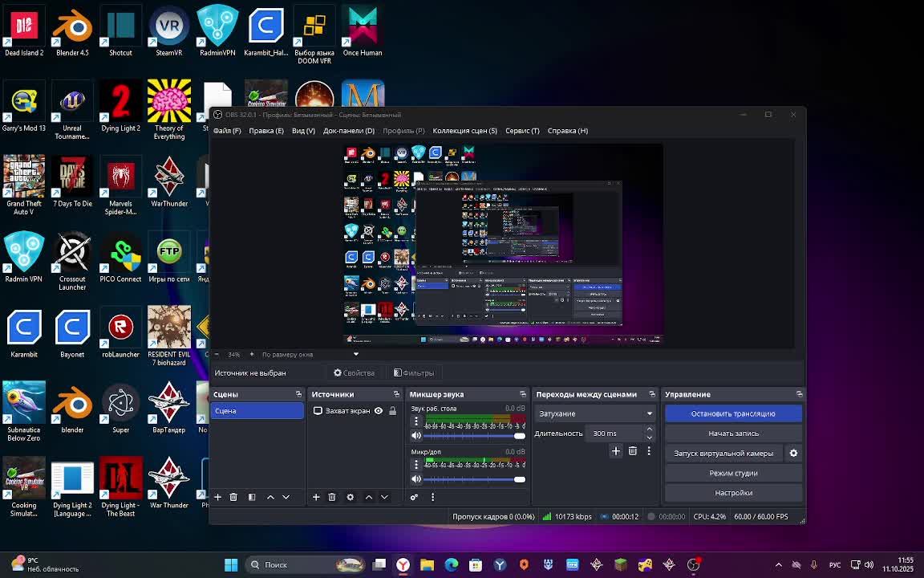Adjust the Desktop Audio volume slider
Screen dimensions: 924x578
coord(473,436)
